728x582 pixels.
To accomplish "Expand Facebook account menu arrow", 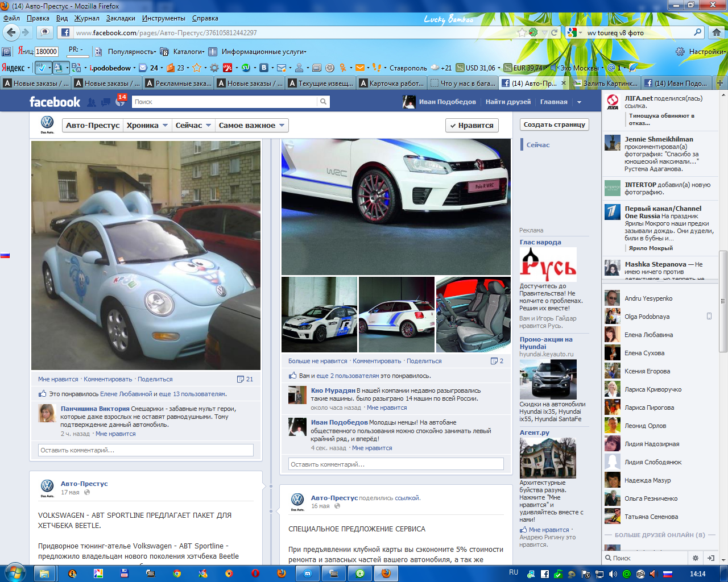I will pyautogui.click(x=579, y=102).
